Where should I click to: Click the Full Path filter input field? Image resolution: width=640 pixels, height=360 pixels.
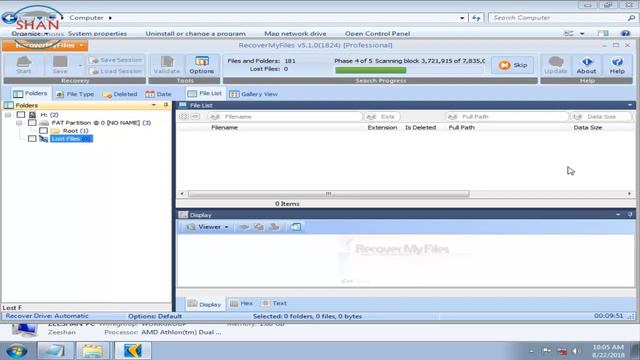tap(507, 117)
